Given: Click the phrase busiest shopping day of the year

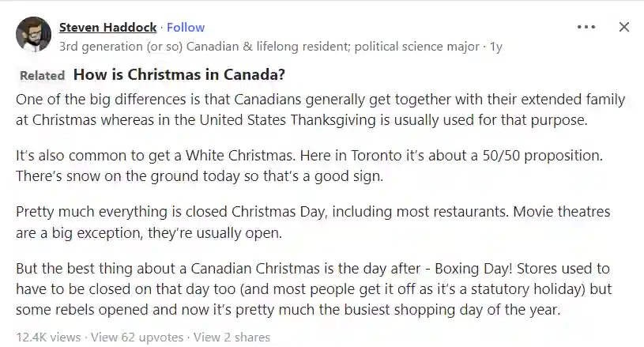Looking at the screenshot, I should coord(452,309).
